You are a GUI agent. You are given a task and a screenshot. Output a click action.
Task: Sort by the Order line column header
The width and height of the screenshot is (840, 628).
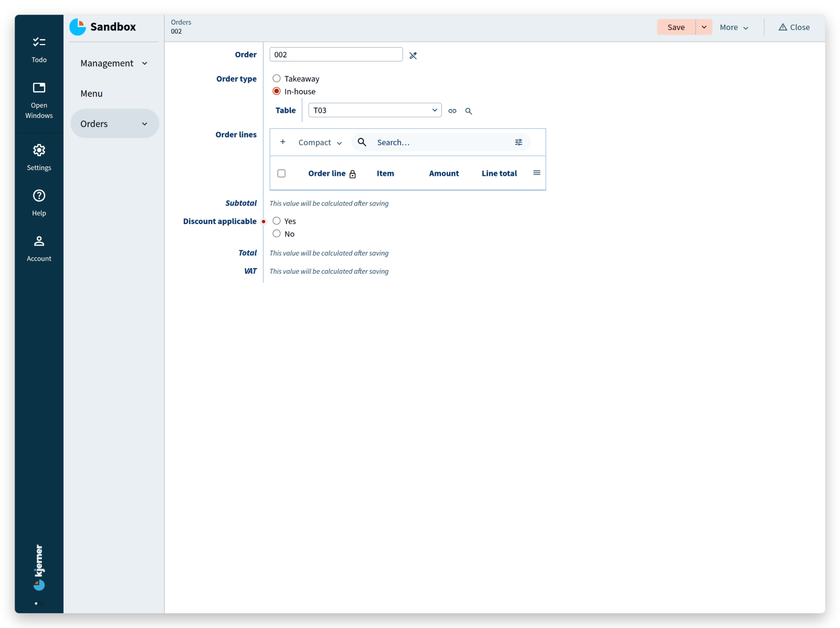327,174
